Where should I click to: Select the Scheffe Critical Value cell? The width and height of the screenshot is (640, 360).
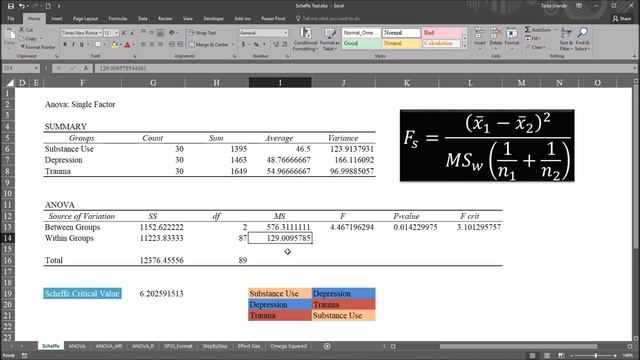tap(82, 293)
